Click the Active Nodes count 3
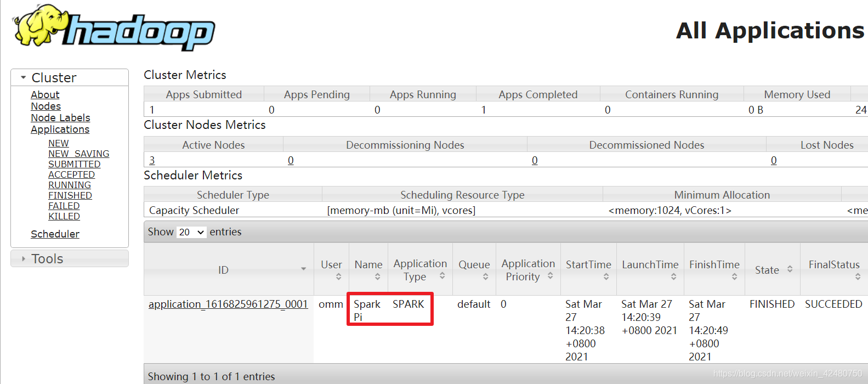Screen dimensions: 868x384 (x=152, y=160)
